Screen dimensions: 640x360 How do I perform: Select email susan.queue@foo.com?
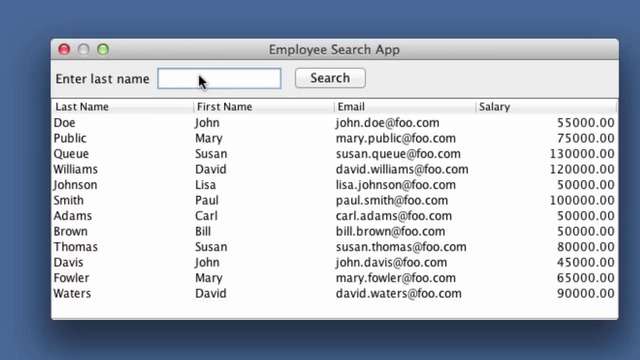(x=398, y=154)
